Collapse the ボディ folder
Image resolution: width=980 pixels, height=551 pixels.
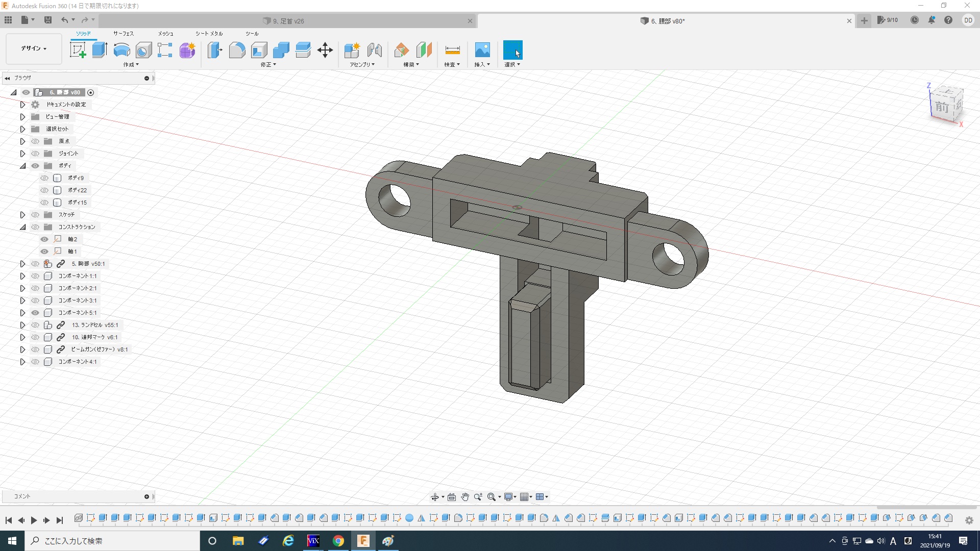click(22, 166)
